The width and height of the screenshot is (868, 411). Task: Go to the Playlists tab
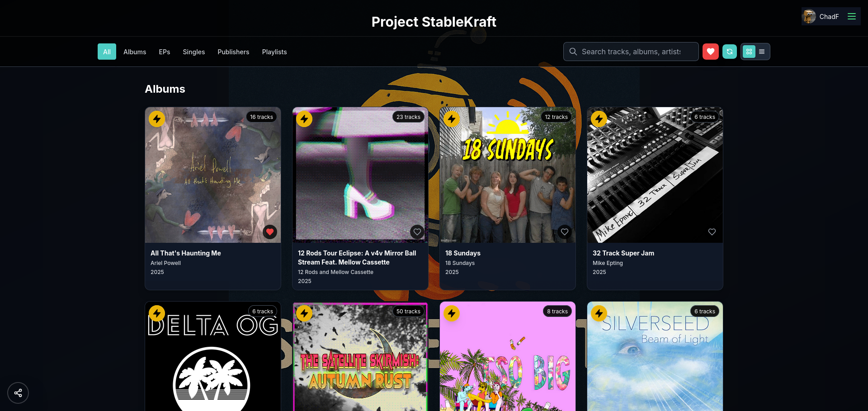point(274,52)
